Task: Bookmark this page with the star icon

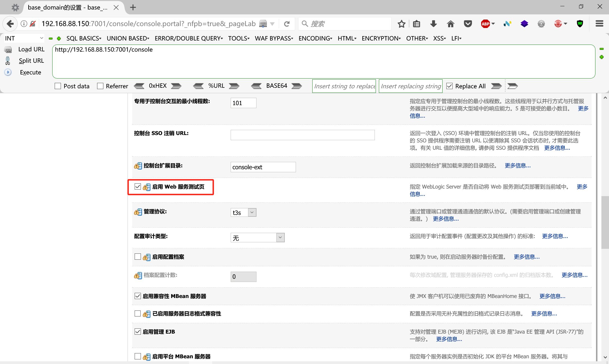Action: click(x=401, y=24)
